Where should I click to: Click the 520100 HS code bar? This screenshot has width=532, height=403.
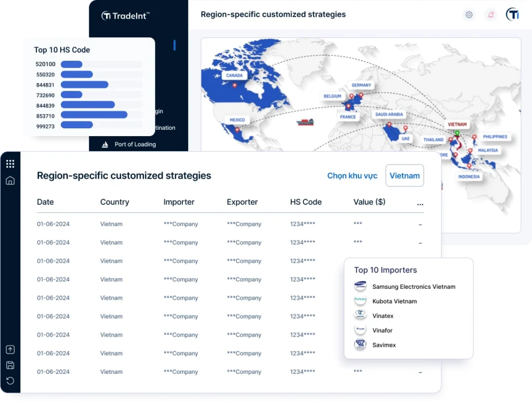tap(72, 64)
